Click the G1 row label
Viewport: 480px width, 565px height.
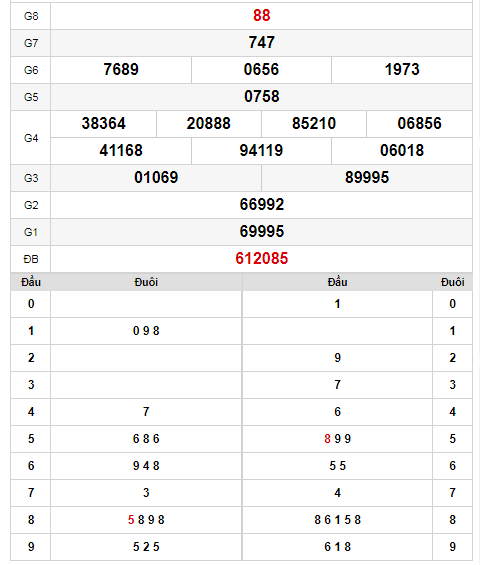pyautogui.click(x=31, y=232)
